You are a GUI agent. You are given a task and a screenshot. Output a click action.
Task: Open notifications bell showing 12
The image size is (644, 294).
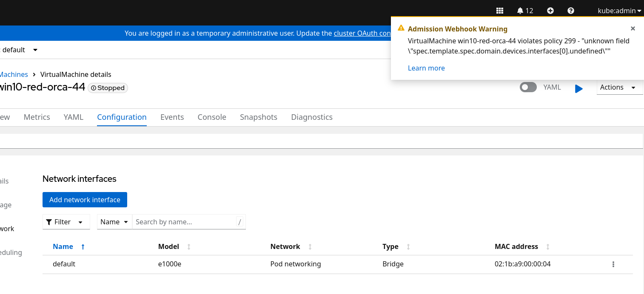pos(525,11)
